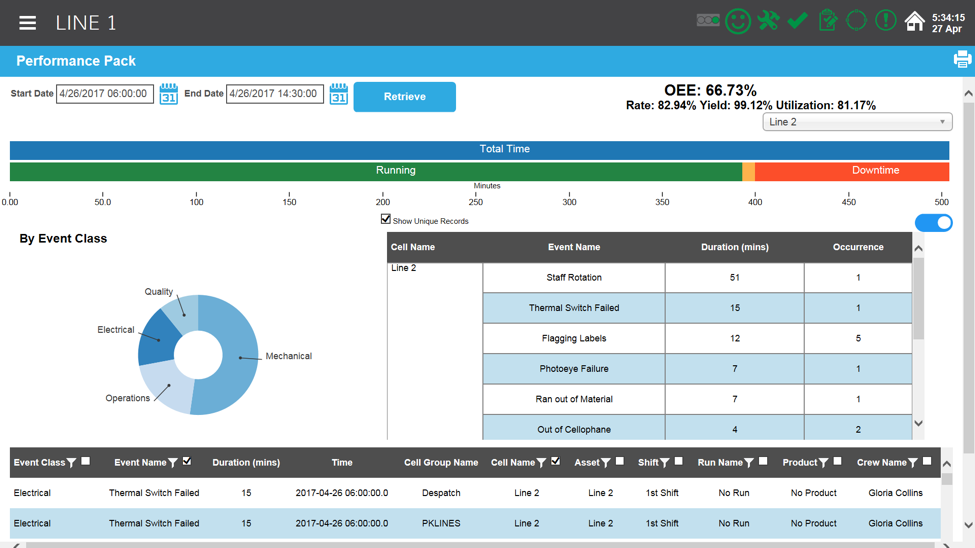Click the green smiley face icon
This screenshot has height=548, width=975.
tap(738, 22)
